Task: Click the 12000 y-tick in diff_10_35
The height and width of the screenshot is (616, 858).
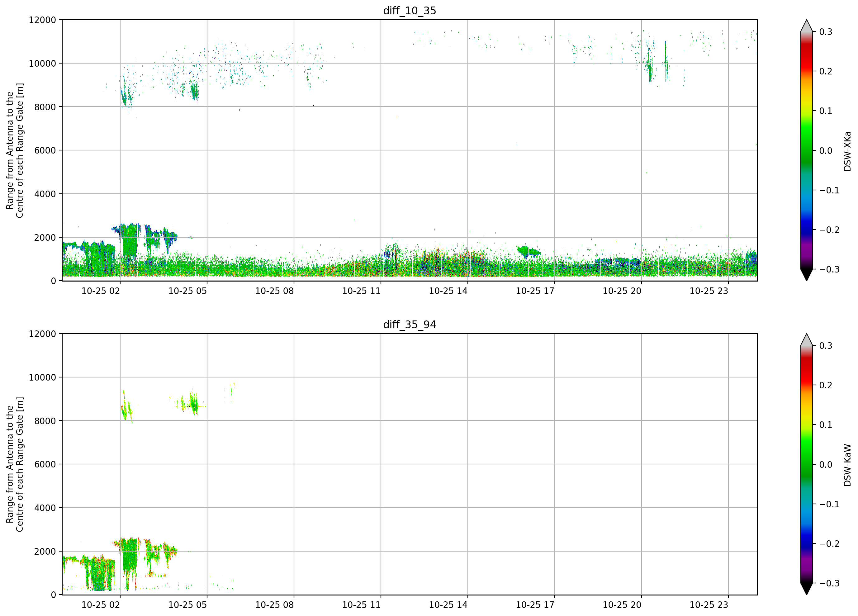Action: 42,20
